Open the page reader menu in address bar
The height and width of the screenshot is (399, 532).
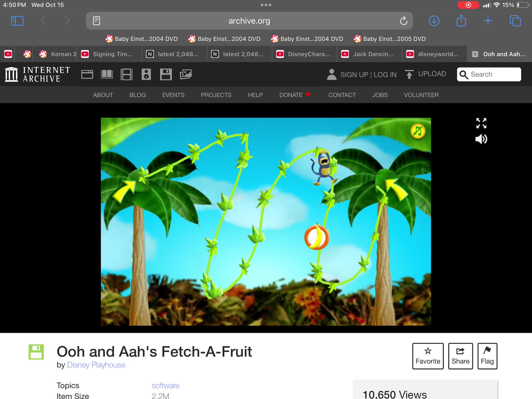coord(96,21)
